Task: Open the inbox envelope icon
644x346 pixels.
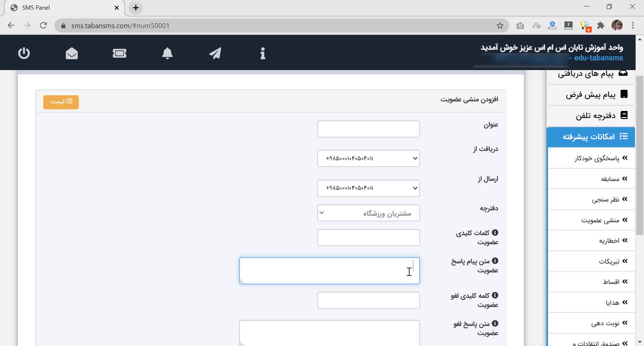Action: click(72, 53)
